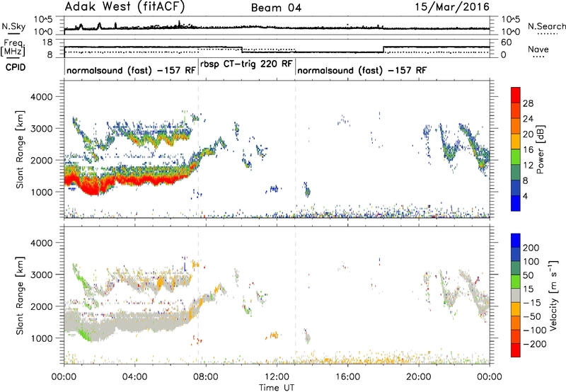Screen dimensions: 566x392
Task: Click the red swatch on Power color bar
Action: (516, 95)
